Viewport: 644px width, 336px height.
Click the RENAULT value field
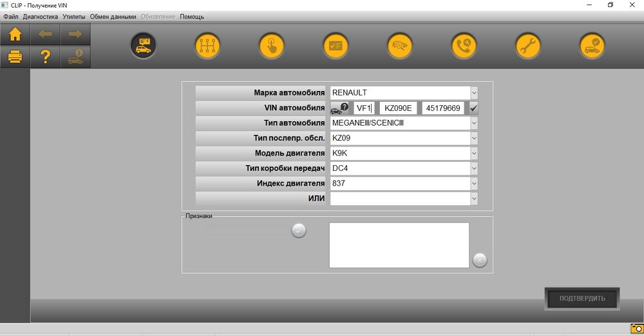(400, 93)
